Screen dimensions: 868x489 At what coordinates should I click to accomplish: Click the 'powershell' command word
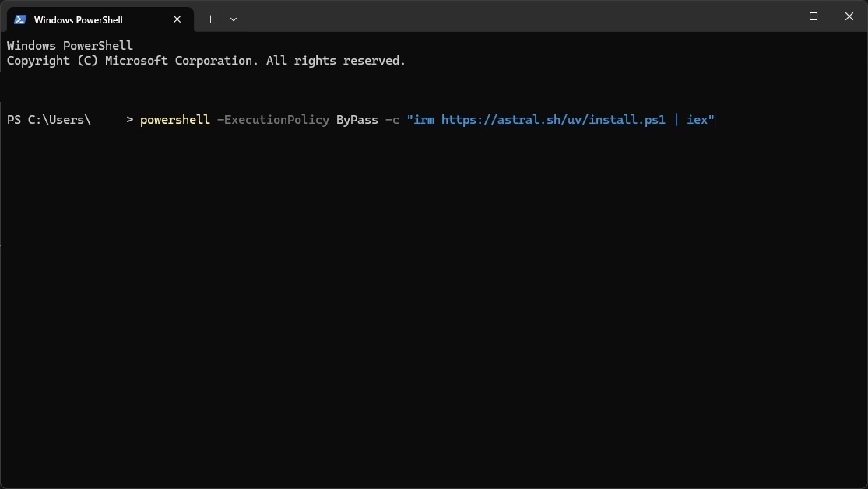175,120
